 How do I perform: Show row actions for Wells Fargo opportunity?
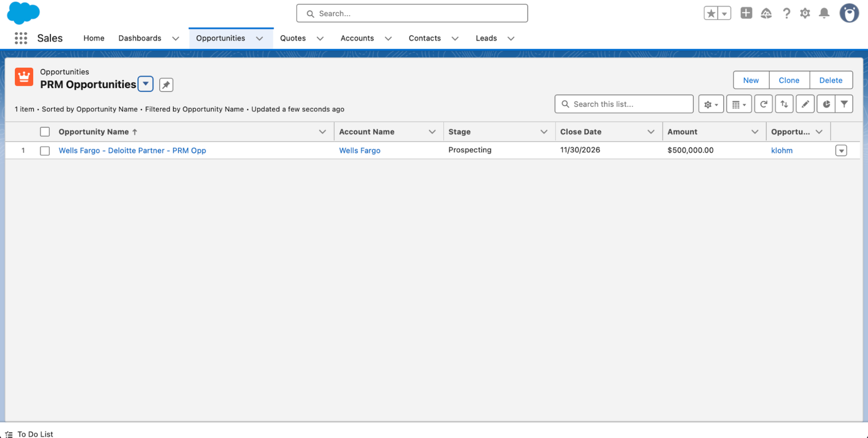(x=841, y=151)
